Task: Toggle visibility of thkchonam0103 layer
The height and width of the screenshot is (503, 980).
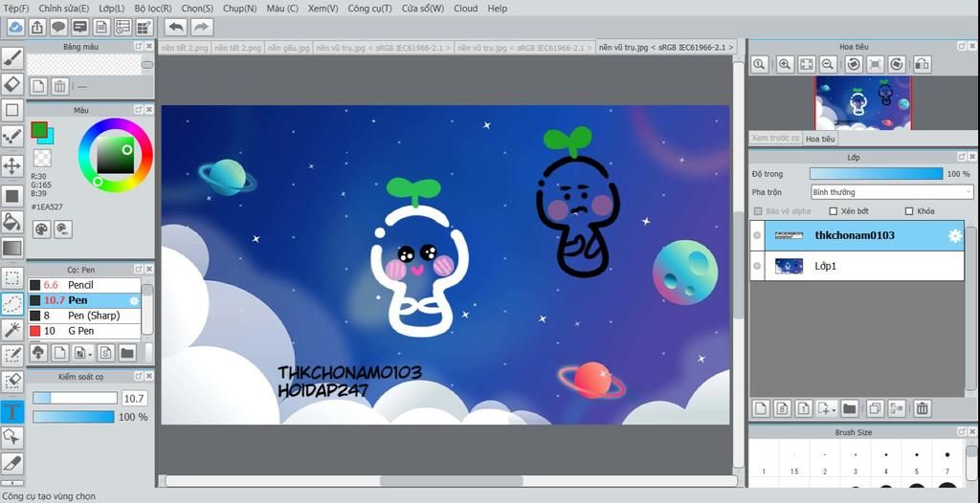Action: 757,235
